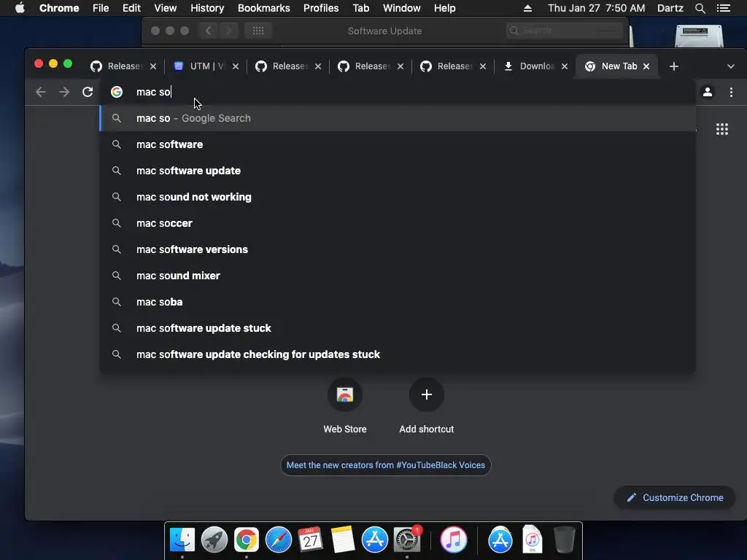This screenshot has width=747, height=560.
Task: Open Google Chrome from the Dock
Action: 247,540
